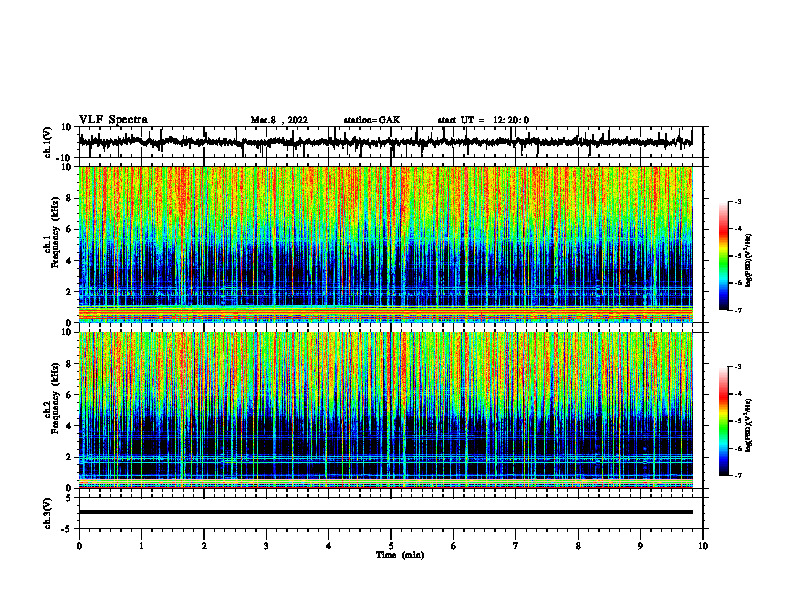Click the "ch.3(V)" axis label
792x612 pixels.
(48, 513)
